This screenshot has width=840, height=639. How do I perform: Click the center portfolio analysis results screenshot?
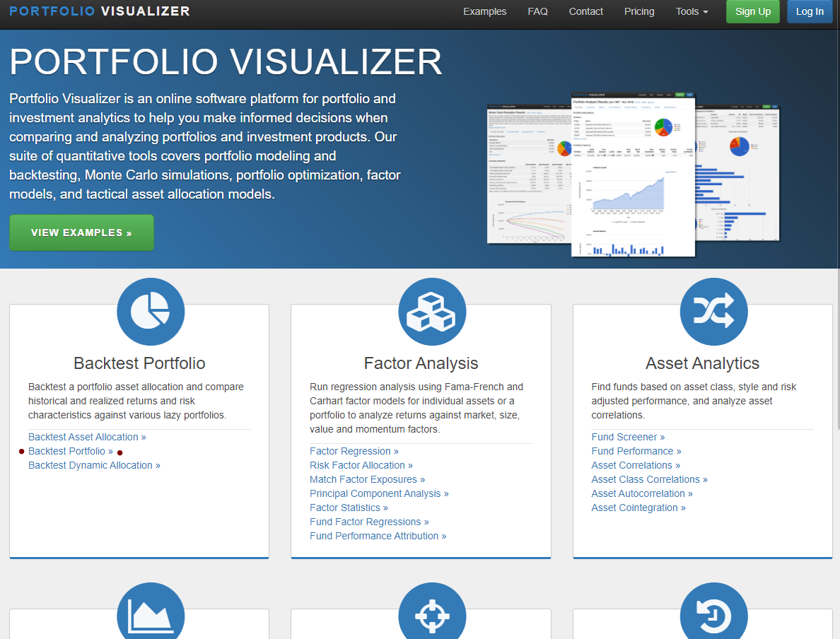click(634, 175)
